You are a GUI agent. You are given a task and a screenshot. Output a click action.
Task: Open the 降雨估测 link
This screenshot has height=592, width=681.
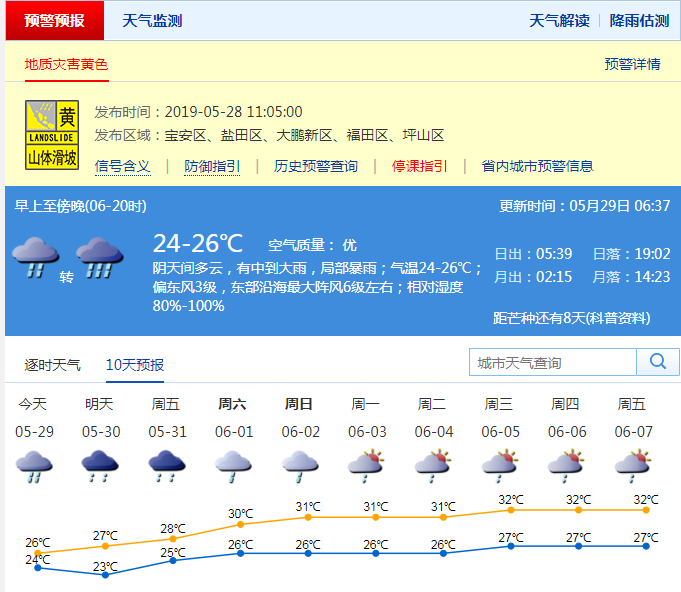pos(639,21)
